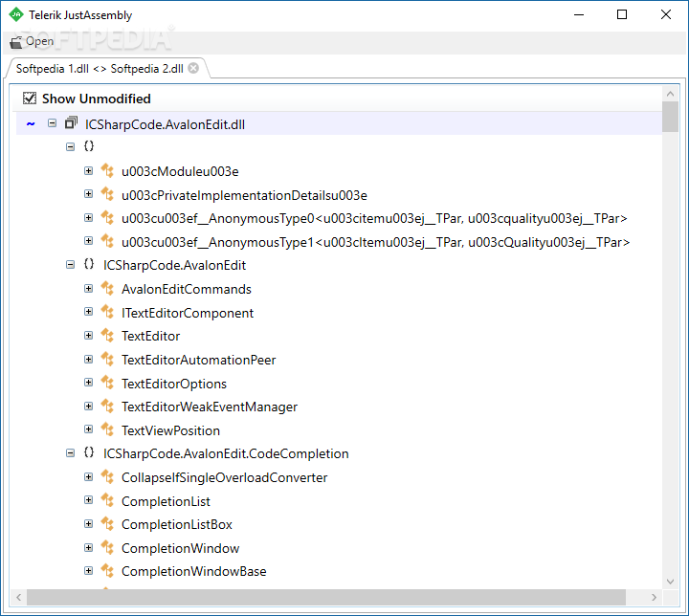The width and height of the screenshot is (689, 616).
Task: Select the TextEditorAutomationPeer entry
Action: click(x=199, y=360)
